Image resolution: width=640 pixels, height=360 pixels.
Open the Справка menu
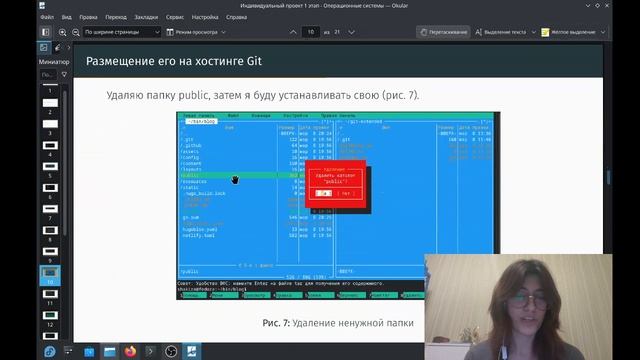tap(236, 17)
